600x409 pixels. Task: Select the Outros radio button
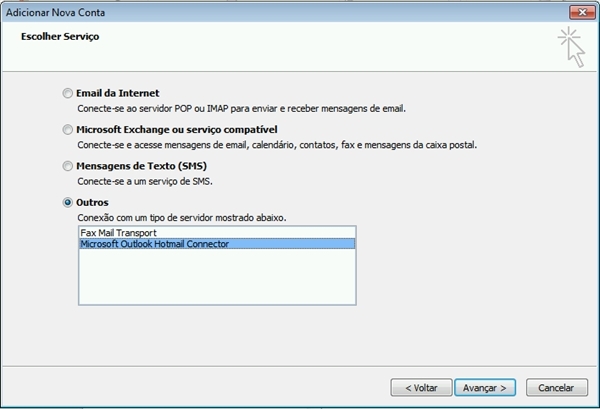(x=67, y=202)
